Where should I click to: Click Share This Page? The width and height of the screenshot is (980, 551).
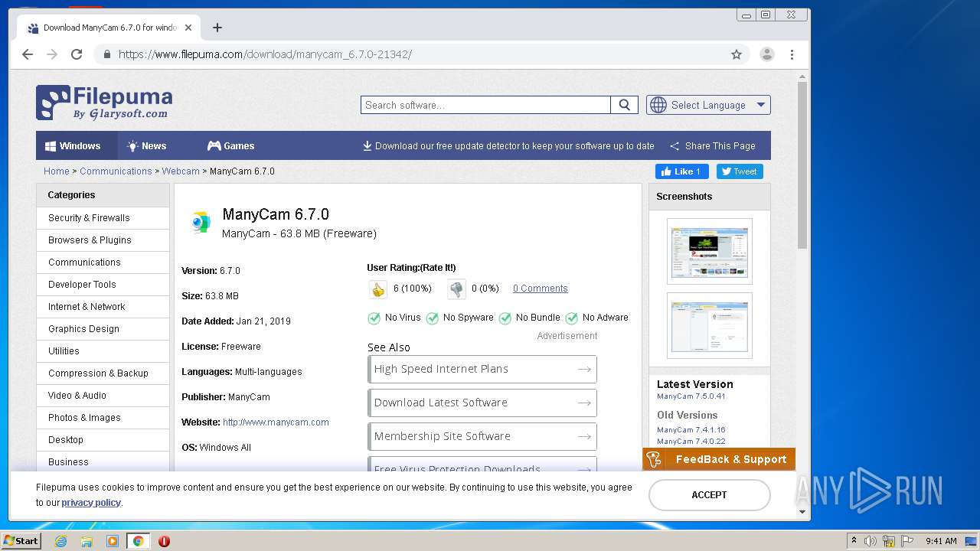pos(713,145)
